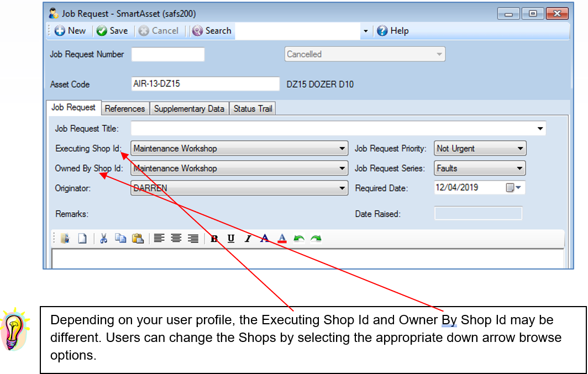The height and width of the screenshot is (374, 588).
Task: Open the Required Date calendar picker
Action: (513, 187)
